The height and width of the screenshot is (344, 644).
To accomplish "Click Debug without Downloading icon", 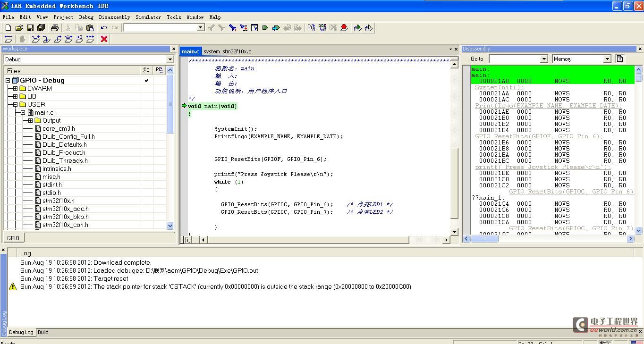I will (x=368, y=28).
